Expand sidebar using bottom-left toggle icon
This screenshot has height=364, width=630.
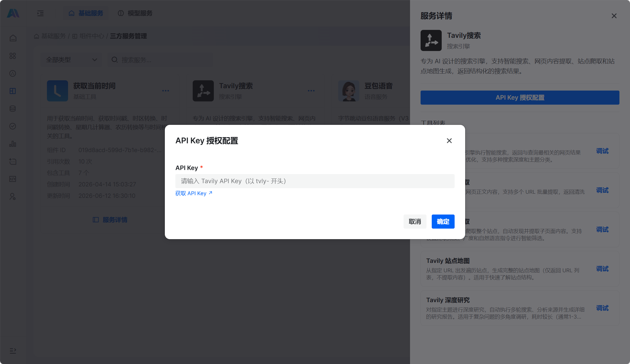click(x=13, y=351)
